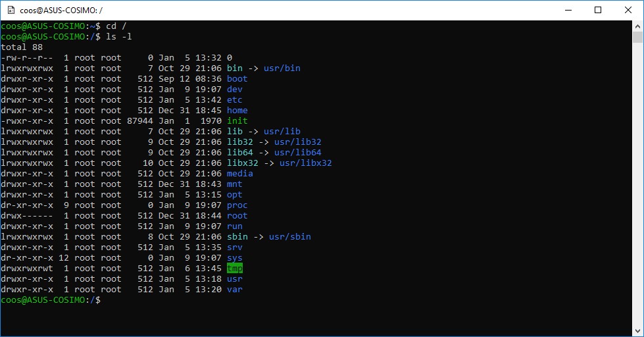This screenshot has width=644, height=337.
Task: Click the 'opt' directory name
Action: (x=235, y=195)
